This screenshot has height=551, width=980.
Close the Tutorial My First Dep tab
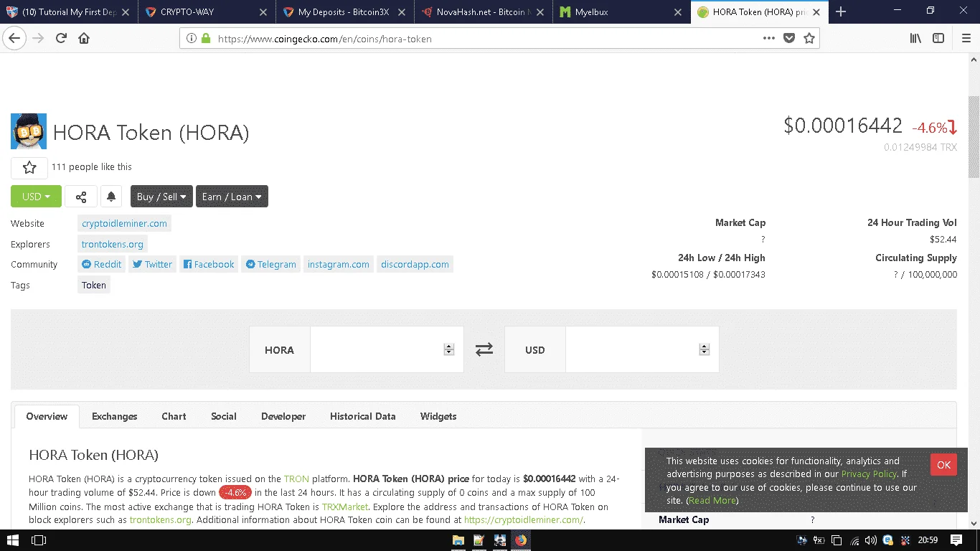[x=126, y=12]
